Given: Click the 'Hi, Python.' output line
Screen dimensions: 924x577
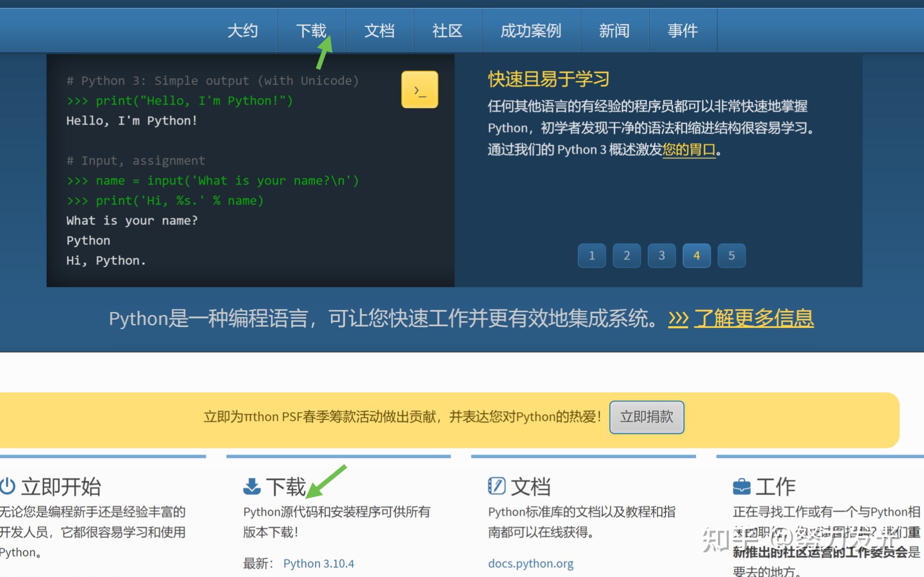Looking at the screenshot, I should (106, 261).
